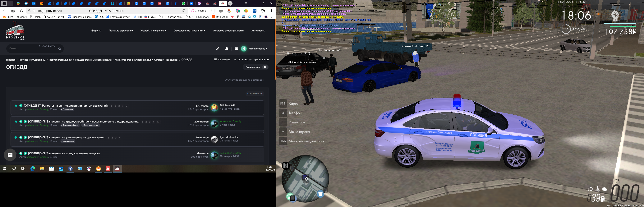Switch to the PDF browser tab
This screenshot has height=207, width=644.
coord(160,3)
